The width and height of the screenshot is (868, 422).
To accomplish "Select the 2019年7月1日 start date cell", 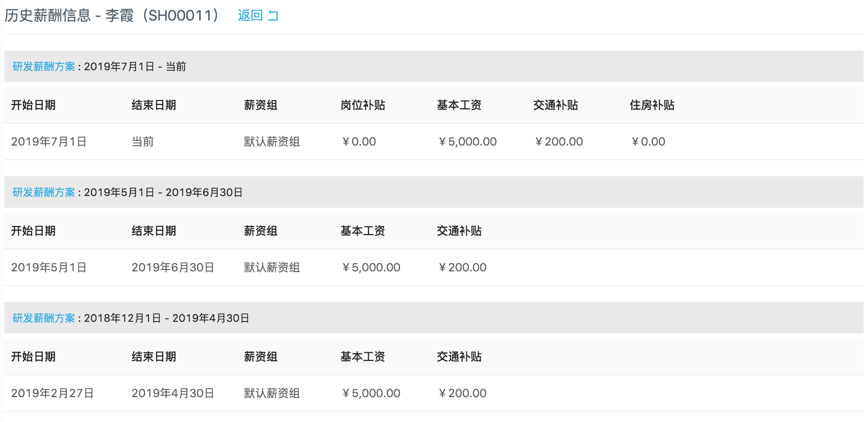I will pos(49,142).
